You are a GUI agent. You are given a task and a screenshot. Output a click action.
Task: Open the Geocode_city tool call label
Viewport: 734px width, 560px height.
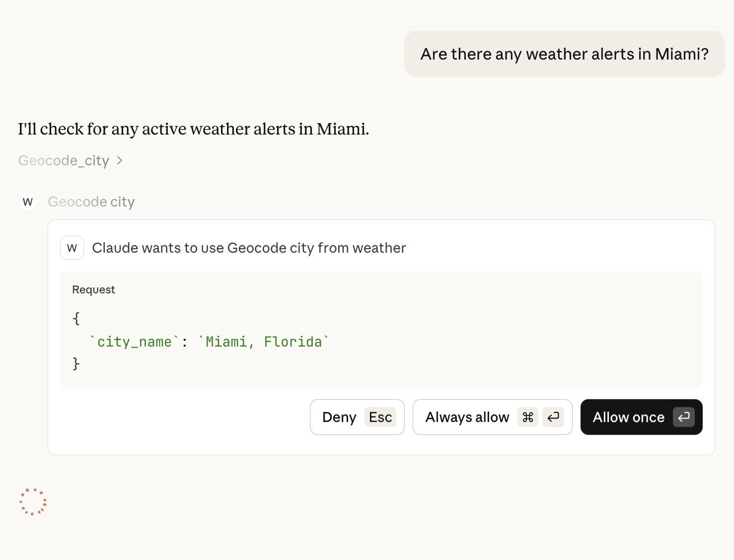click(64, 160)
